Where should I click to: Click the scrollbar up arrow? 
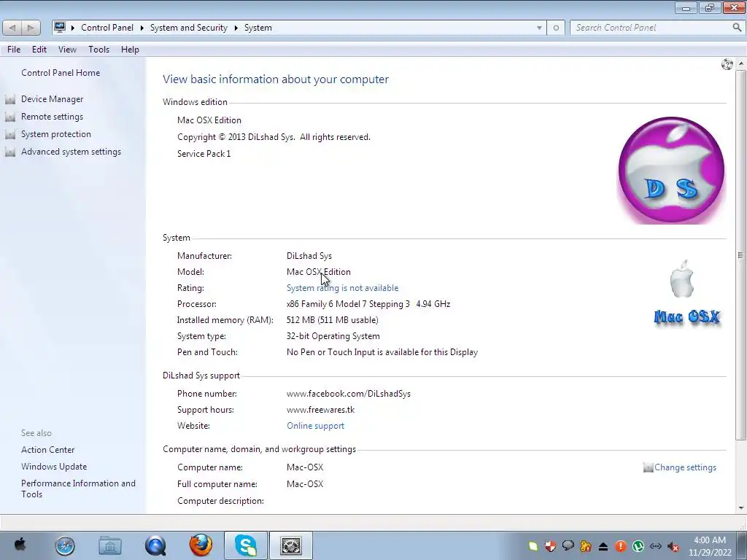(741, 63)
